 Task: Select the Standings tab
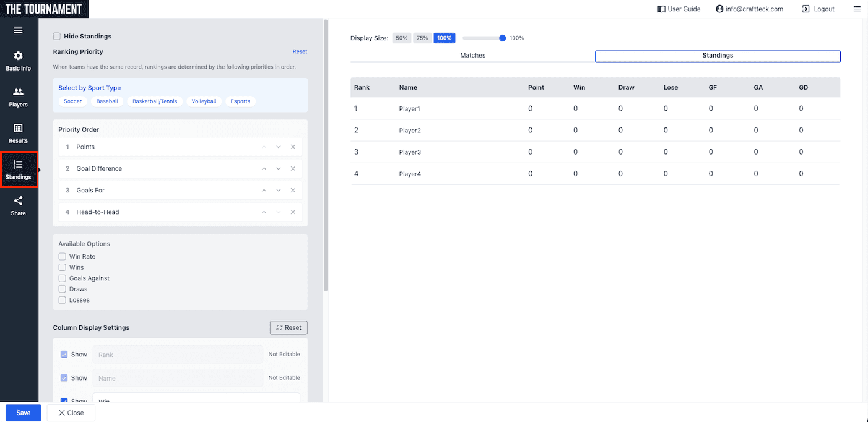pos(718,56)
